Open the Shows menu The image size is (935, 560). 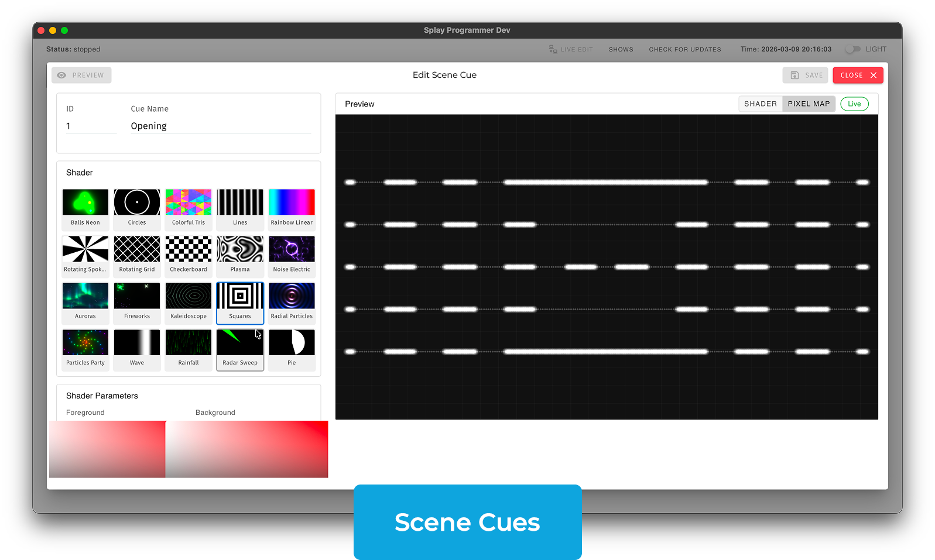click(621, 50)
